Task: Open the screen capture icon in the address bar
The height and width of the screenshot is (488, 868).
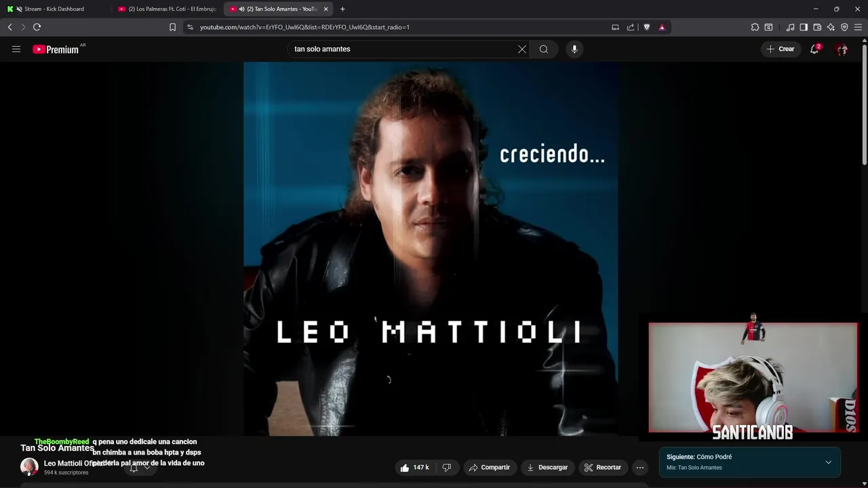Action: [615, 27]
